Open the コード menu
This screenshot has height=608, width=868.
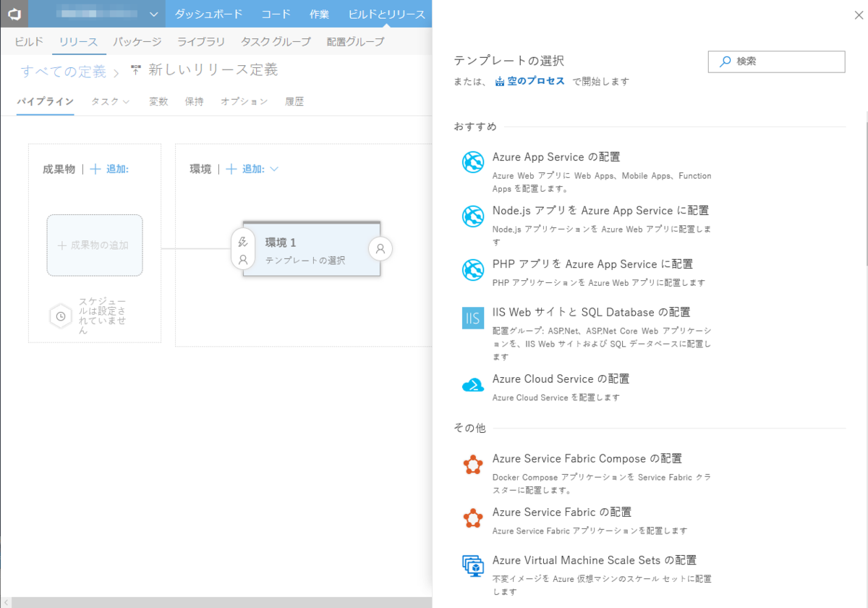(276, 14)
